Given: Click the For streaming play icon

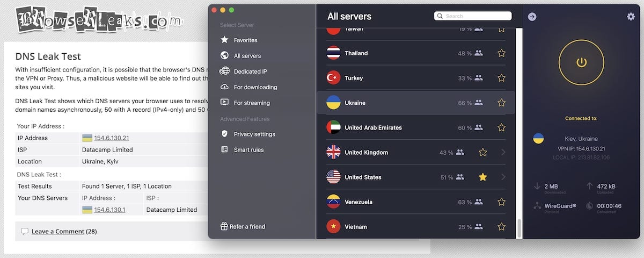Looking at the screenshot, I should [x=224, y=102].
